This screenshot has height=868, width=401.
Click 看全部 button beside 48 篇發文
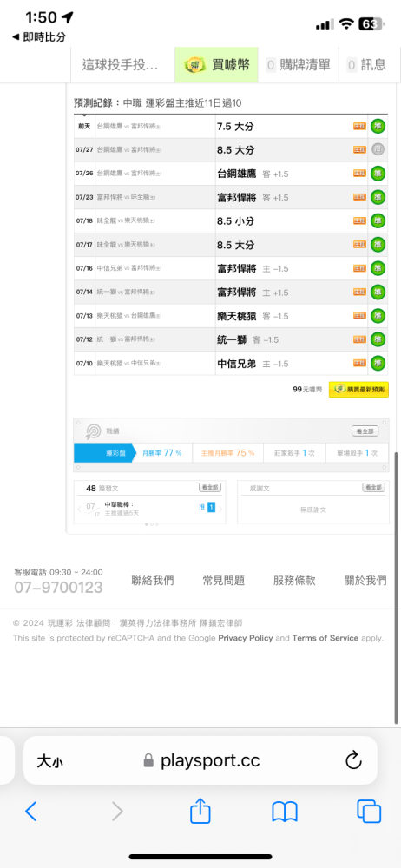(x=210, y=488)
